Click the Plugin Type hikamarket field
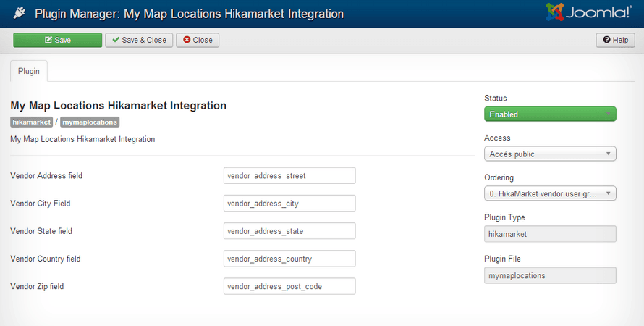This screenshot has width=644, height=326. (x=549, y=234)
